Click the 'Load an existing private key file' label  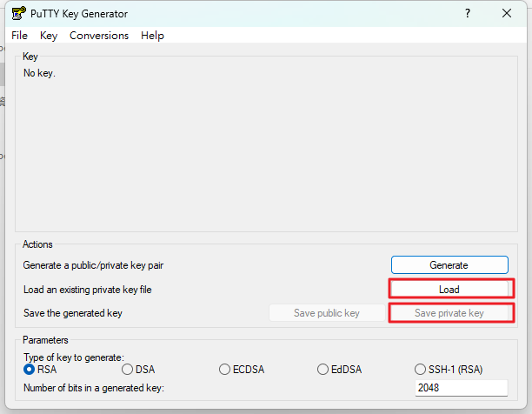91,290
